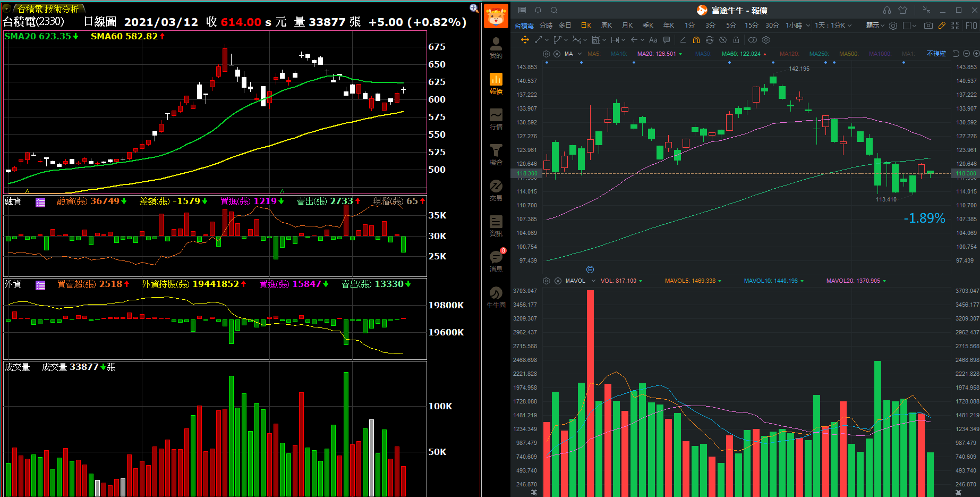This screenshot has width=980, height=497.
Task: Open the 牛牛圈 community sidebar icon
Action: point(496,297)
